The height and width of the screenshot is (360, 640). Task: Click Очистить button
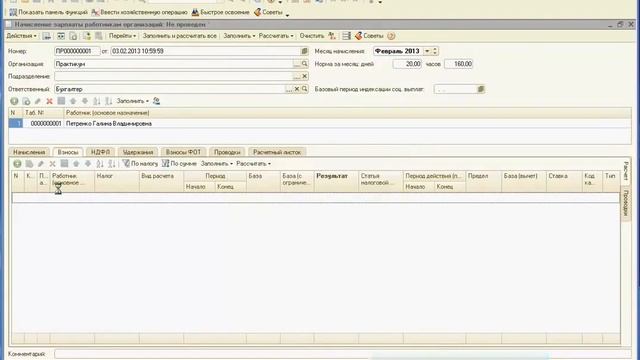pos(311,36)
